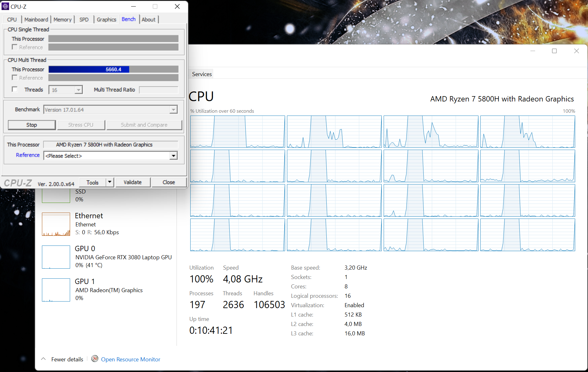Screen dimensions: 588x372
Task: Select the GPU 1 graph thumbnail
Action: point(56,290)
